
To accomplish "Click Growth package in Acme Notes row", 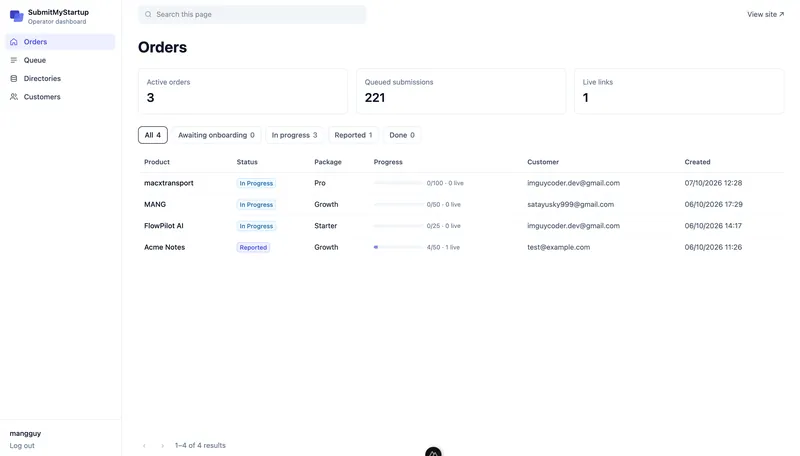I will (326, 247).
